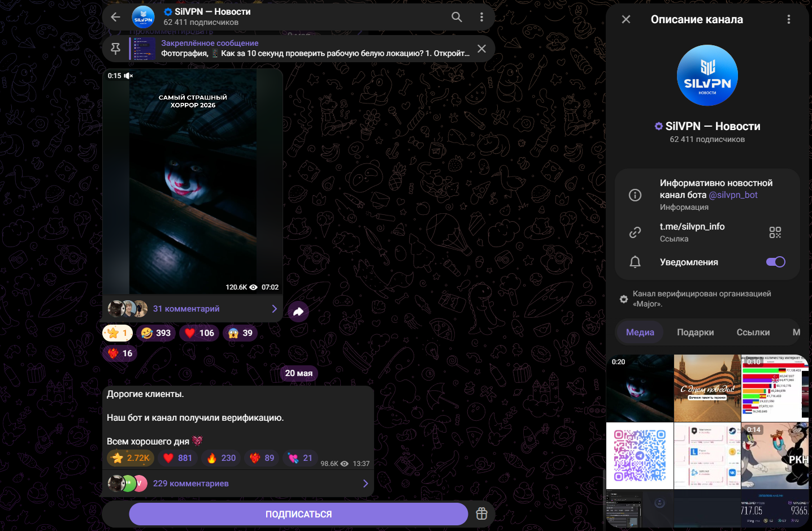
Task: Switch to the Ссылки tab
Action: 753,333
